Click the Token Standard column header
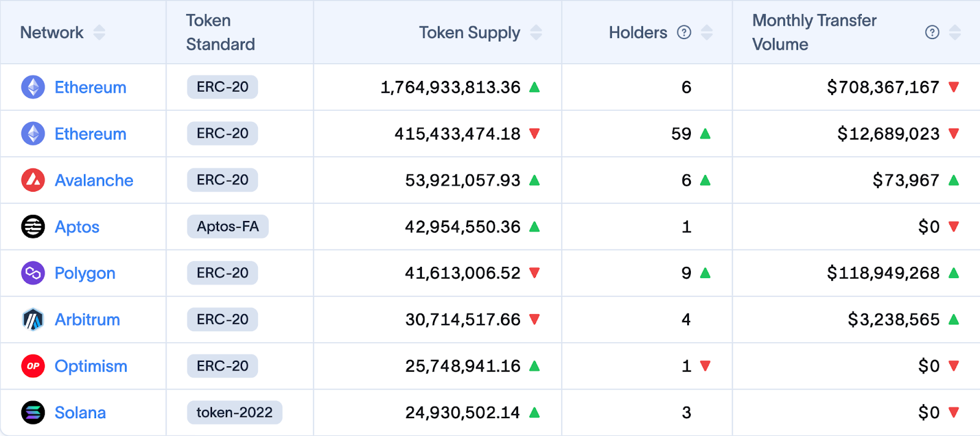 coord(221,32)
